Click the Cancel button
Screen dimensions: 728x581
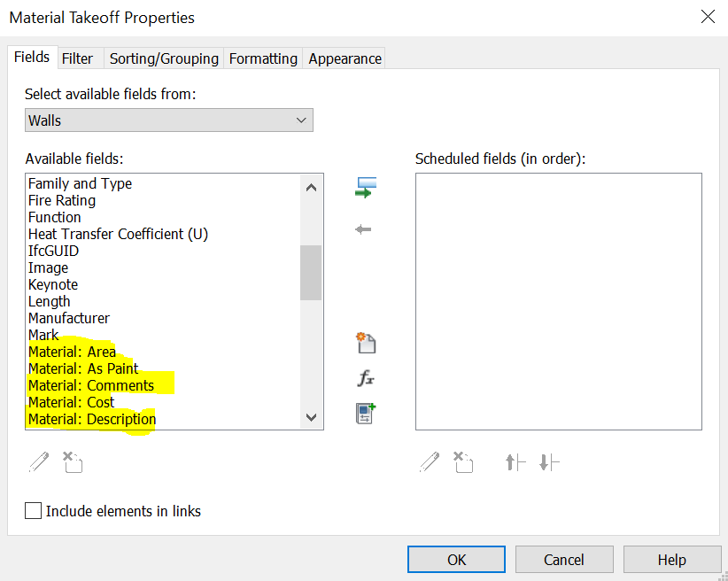pos(564,560)
